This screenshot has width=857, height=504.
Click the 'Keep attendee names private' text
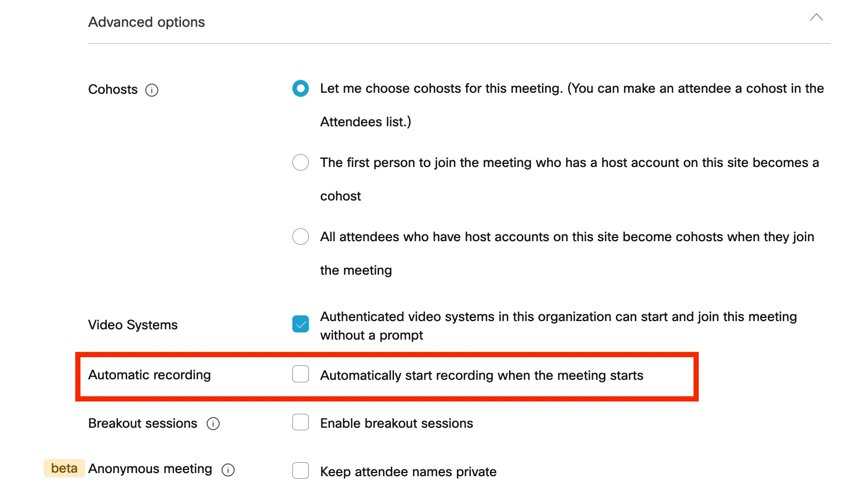pos(408,472)
